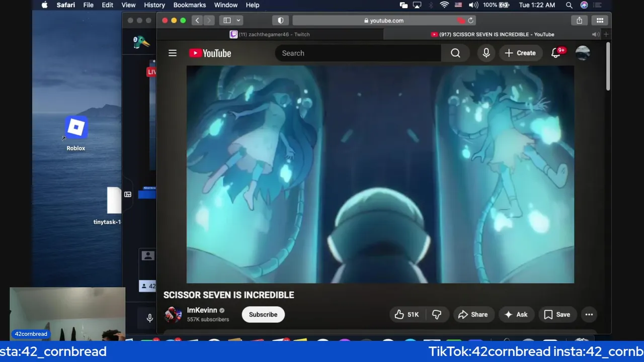
Task: Open the Control Center menu bar icon
Action: pyautogui.click(x=598, y=5)
